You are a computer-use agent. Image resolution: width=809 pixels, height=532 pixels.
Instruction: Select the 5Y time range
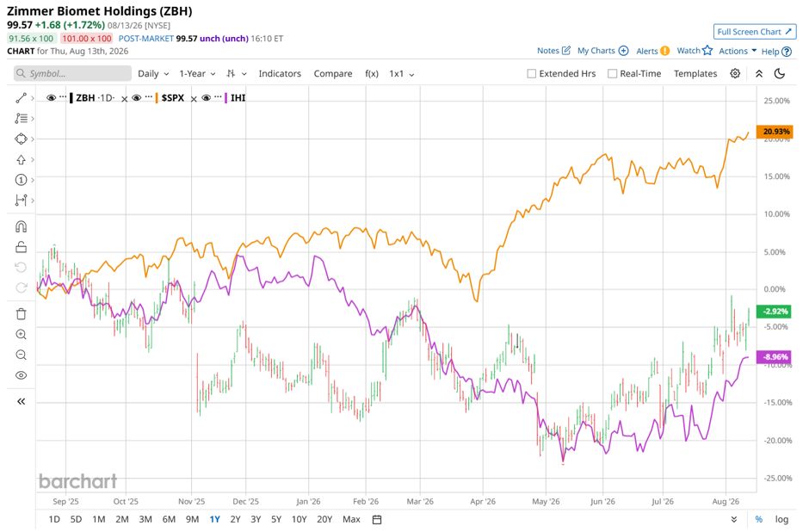276,519
